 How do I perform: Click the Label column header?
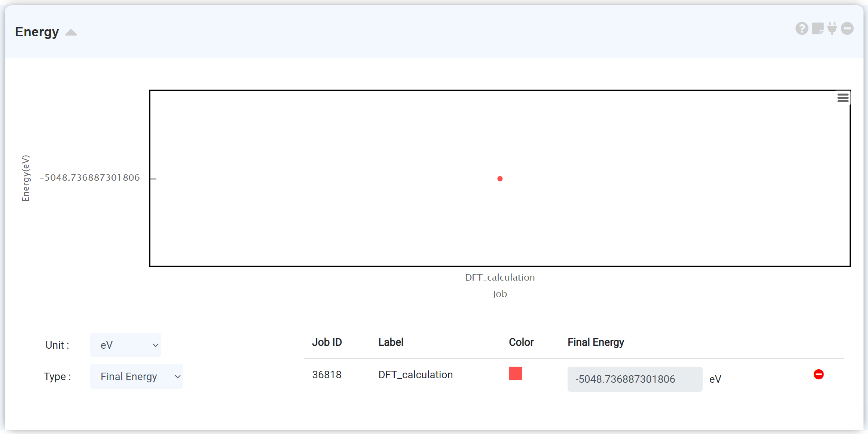click(x=391, y=342)
